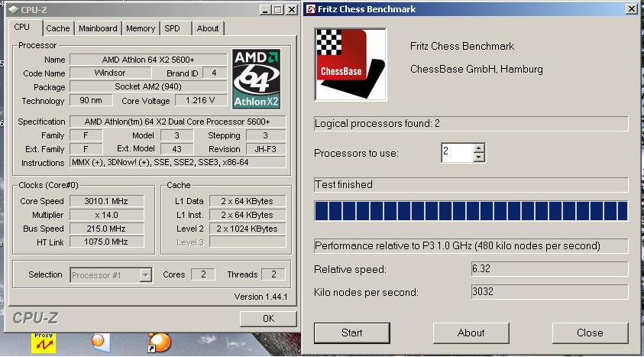
Task: Click the HT Link value 1075.0 MHz
Action: coord(107,242)
